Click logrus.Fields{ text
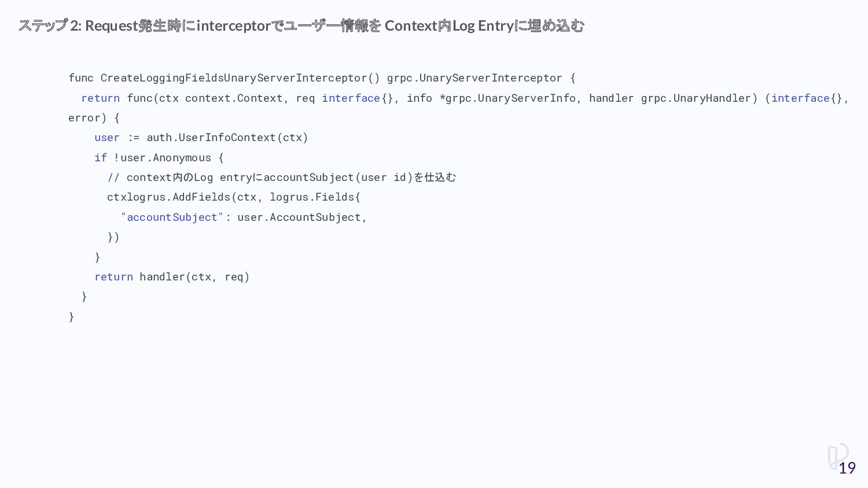 (315, 197)
